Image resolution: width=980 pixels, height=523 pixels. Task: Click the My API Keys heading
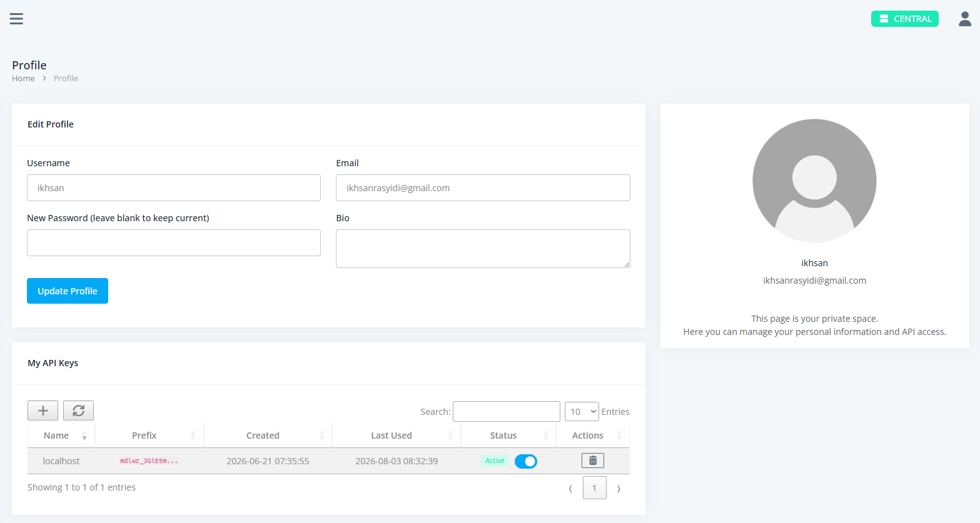click(x=53, y=363)
